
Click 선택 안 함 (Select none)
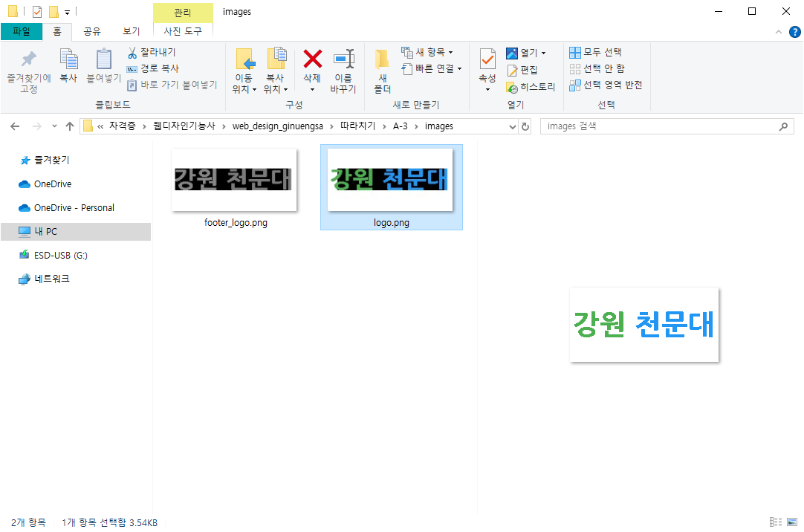click(597, 68)
